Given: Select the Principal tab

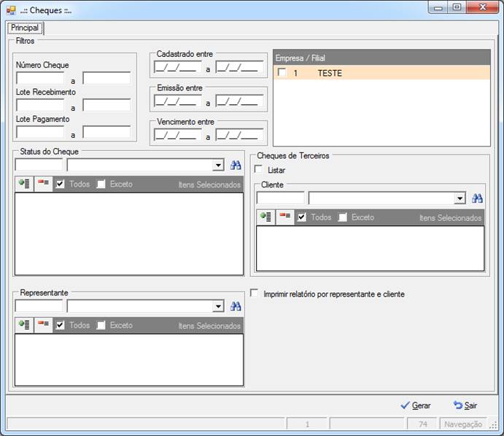Looking at the screenshot, I should click(25, 28).
